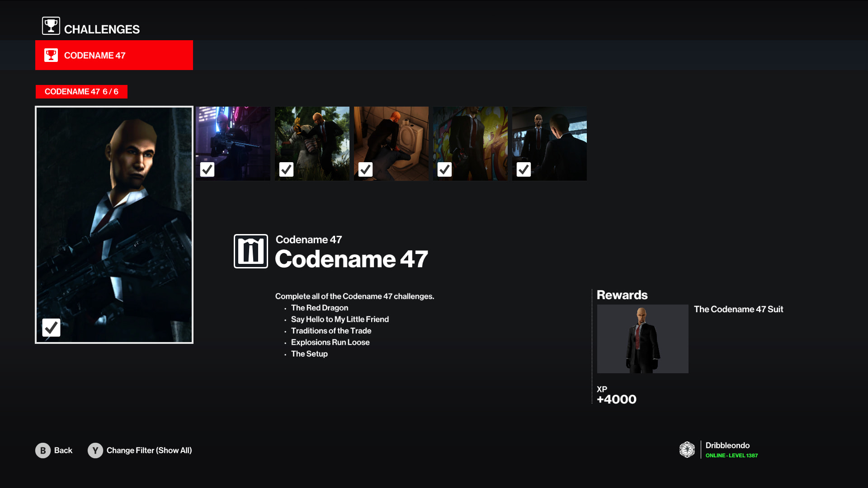Click the Back label

[63, 450]
